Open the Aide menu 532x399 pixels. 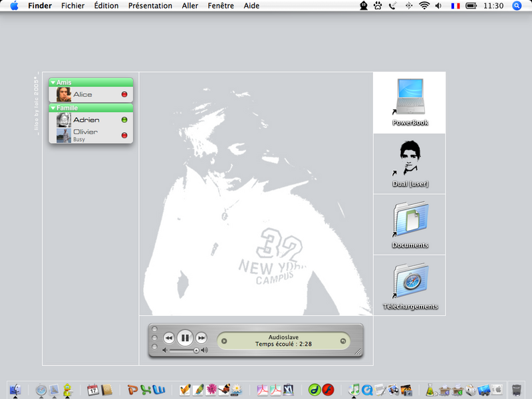pos(251,6)
